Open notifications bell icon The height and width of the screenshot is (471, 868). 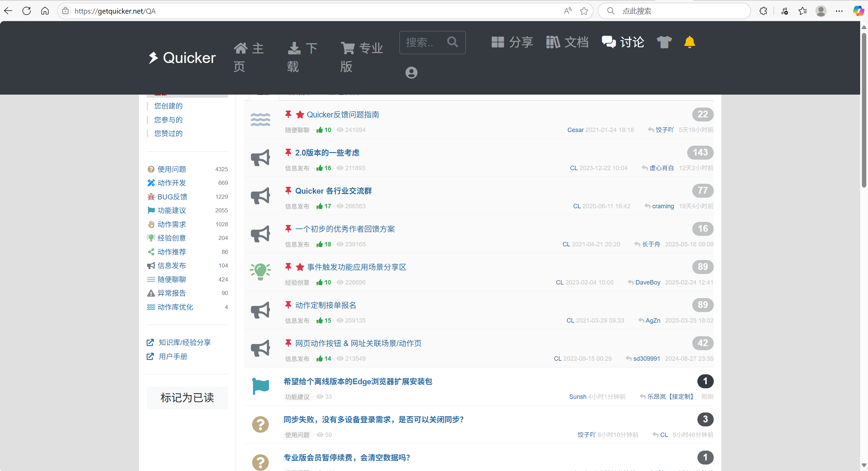[690, 42]
